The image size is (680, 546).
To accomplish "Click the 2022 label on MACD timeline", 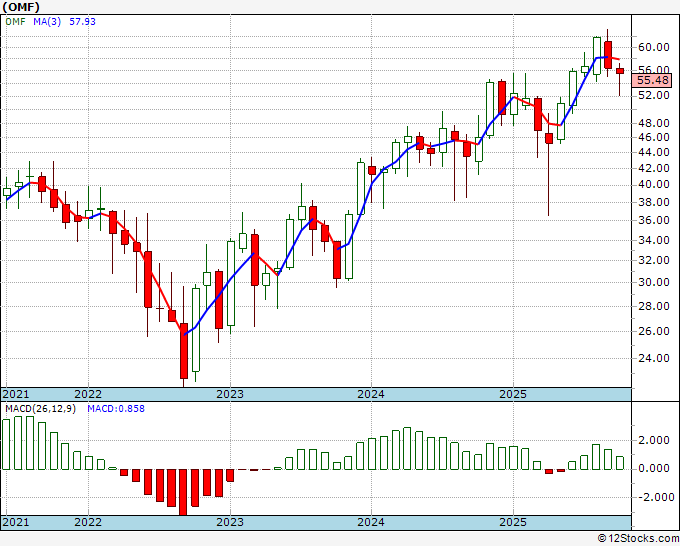I will coord(88,522).
